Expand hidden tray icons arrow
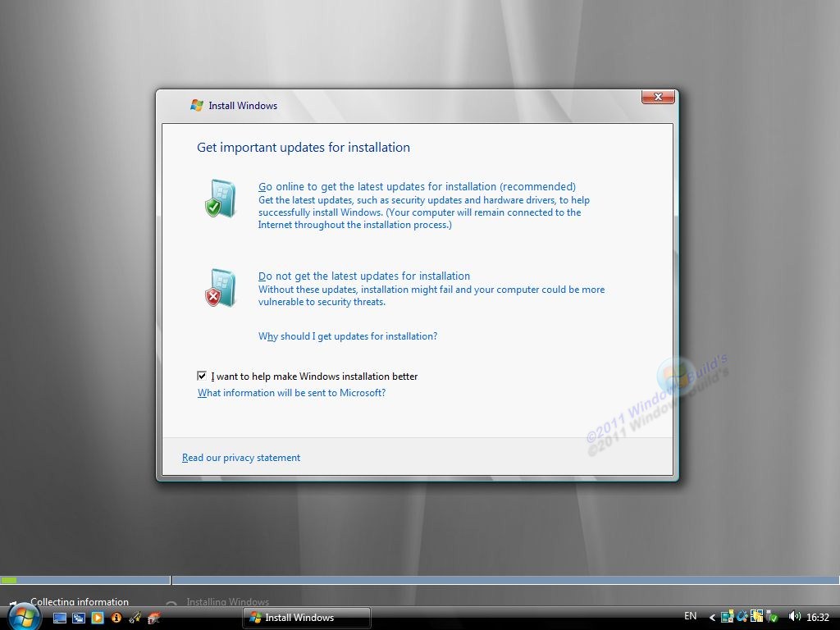840x630 pixels. (x=712, y=618)
